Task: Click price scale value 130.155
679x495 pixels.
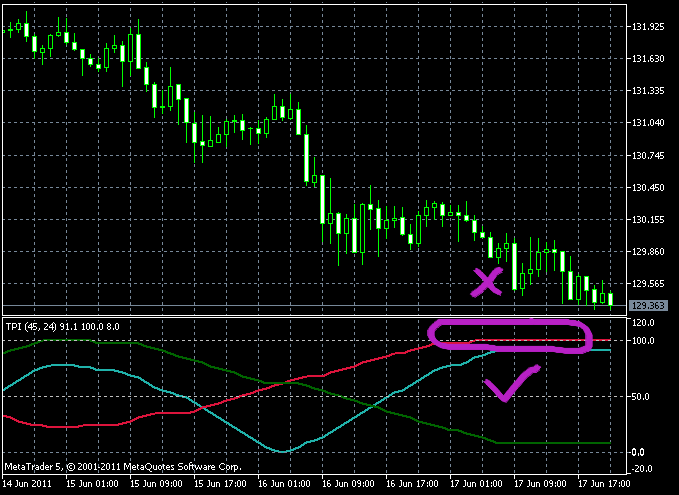Action: [x=648, y=220]
